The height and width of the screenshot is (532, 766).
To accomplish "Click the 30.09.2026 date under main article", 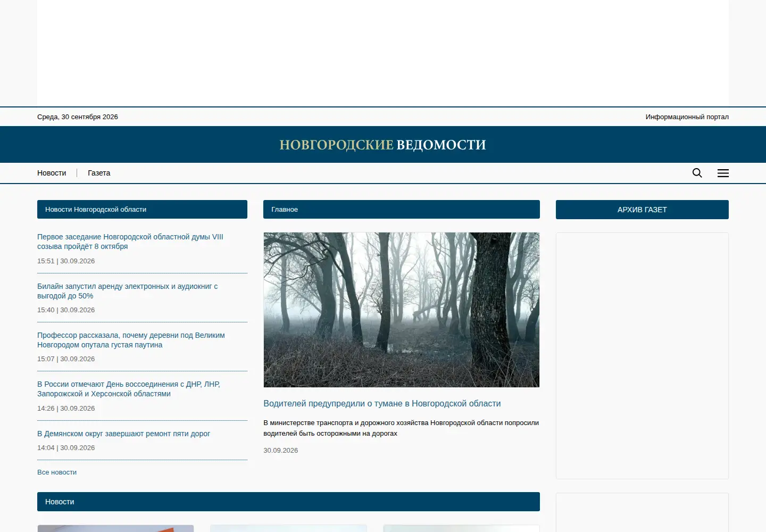I will tap(280, 451).
